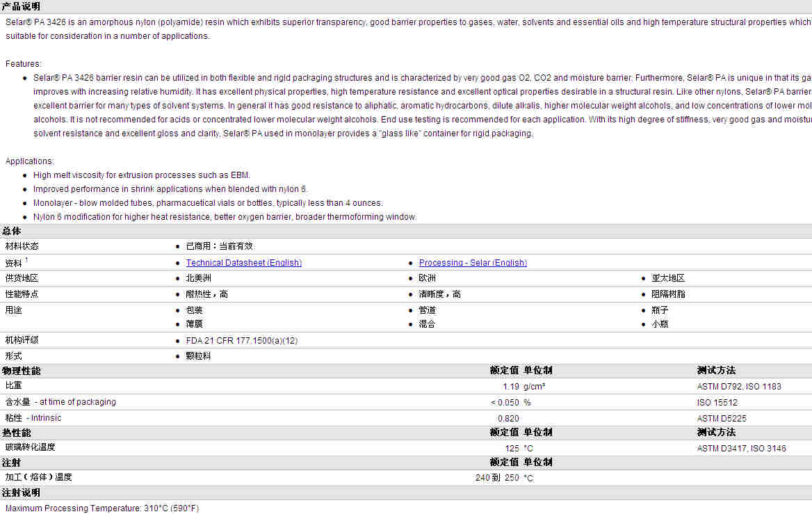
Task: Click 额定值 column header in 热性能 section
Action: 505,432
